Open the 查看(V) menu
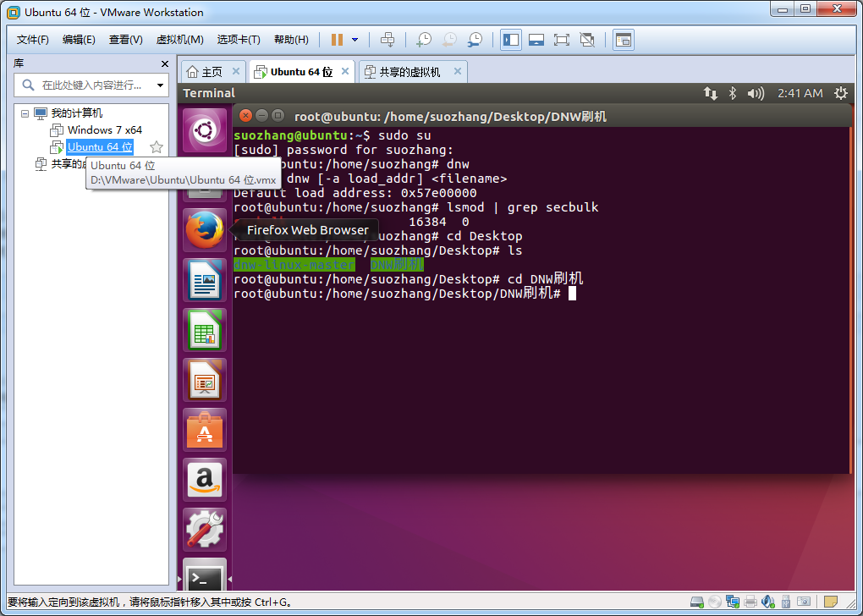Image resolution: width=863 pixels, height=616 pixels. [125, 40]
